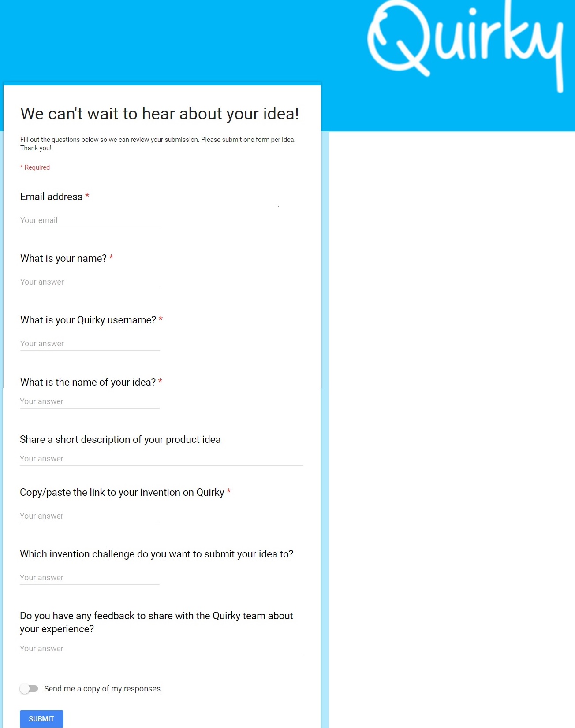
Task: Click the Quirky logo in the header
Action: [466, 45]
